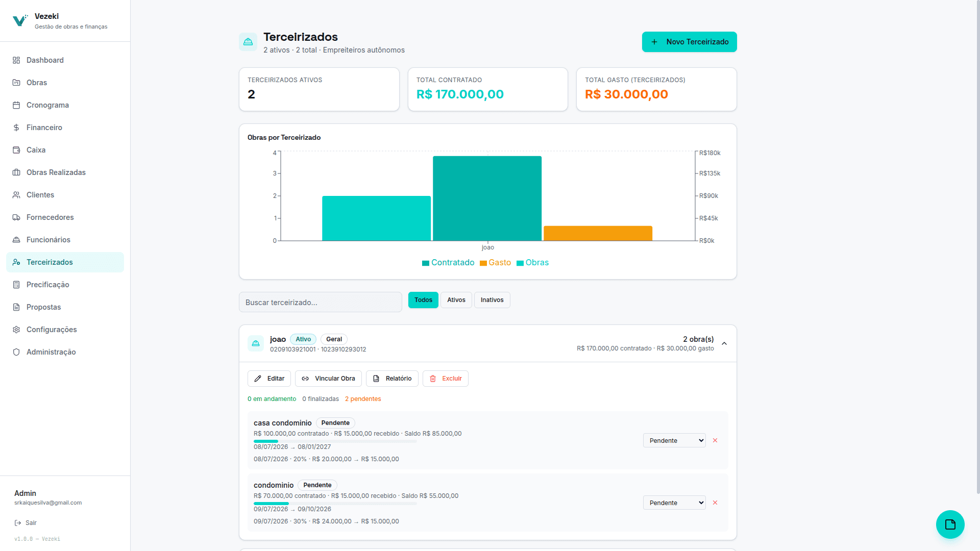Toggle Gasto series in chart legend
980x551 pixels.
[495, 263]
